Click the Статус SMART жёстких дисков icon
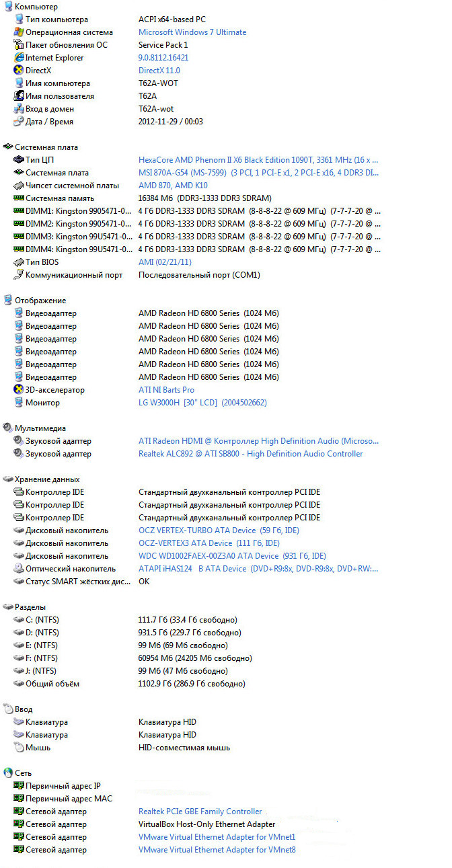452x868 pixels. coord(19,582)
